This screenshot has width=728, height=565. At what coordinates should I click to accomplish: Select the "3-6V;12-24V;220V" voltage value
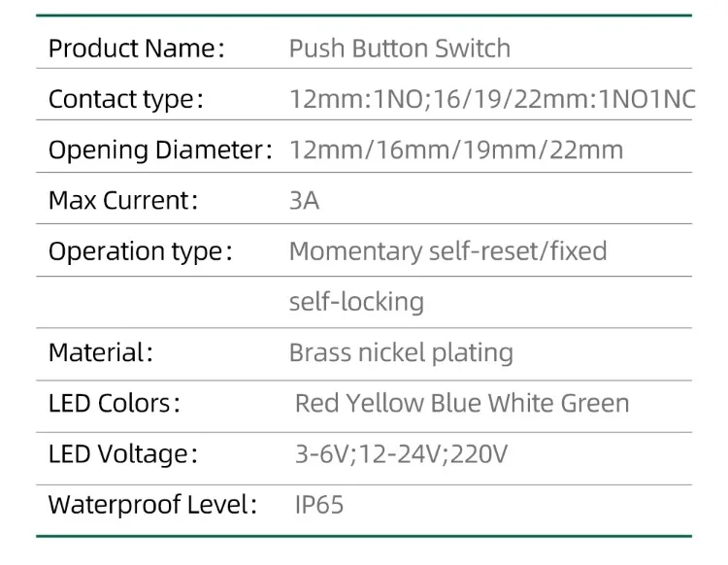401,453
